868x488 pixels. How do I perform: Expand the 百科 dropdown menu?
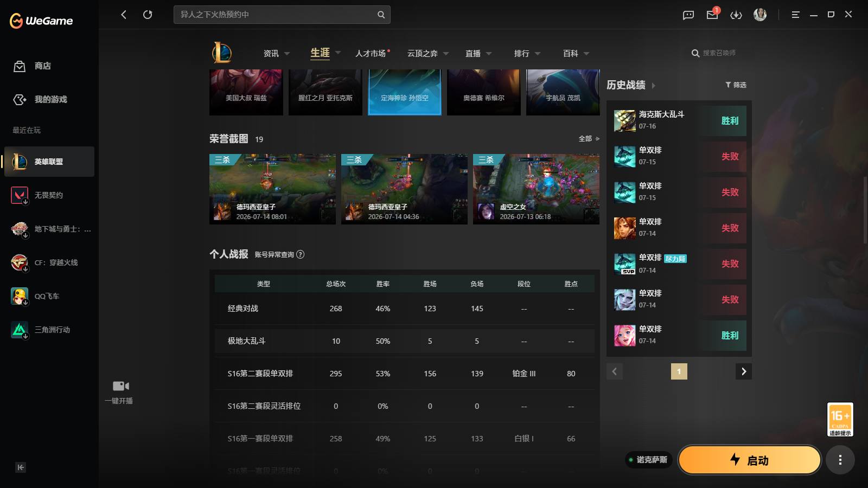[x=586, y=54]
